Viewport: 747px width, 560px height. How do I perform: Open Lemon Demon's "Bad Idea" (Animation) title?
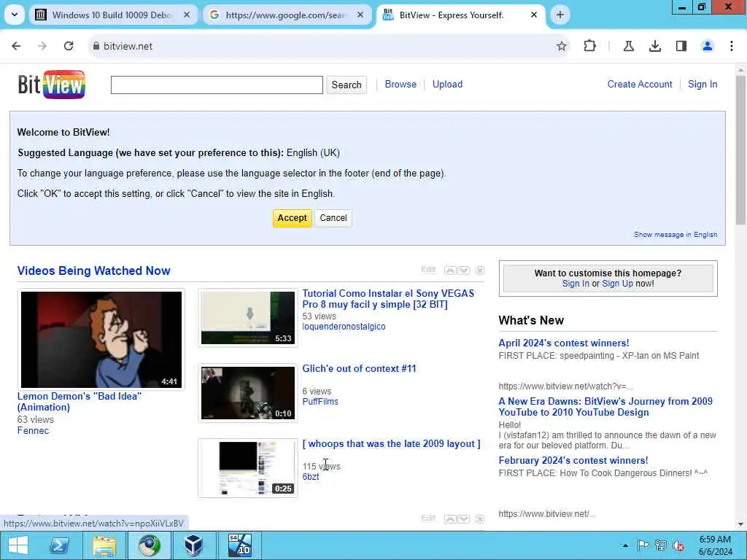pos(79,402)
